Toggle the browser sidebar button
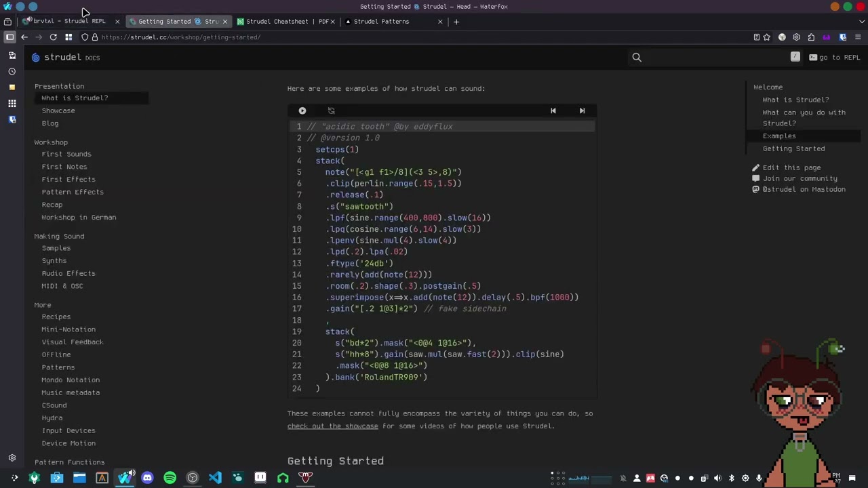This screenshot has height=488, width=868. click(9, 37)
